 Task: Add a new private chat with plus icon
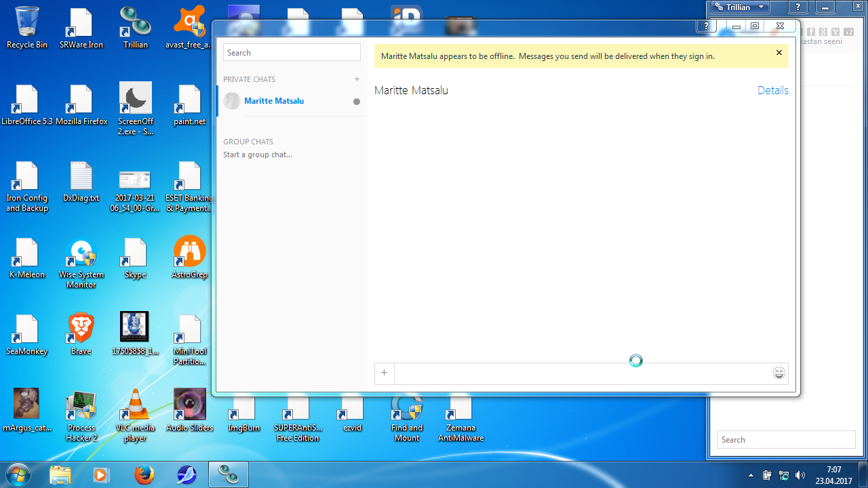[x=357, y=79]
